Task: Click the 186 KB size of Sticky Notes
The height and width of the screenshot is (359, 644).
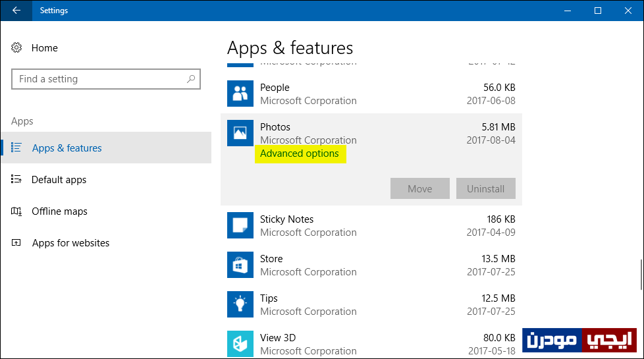Action: click(500, 219)
